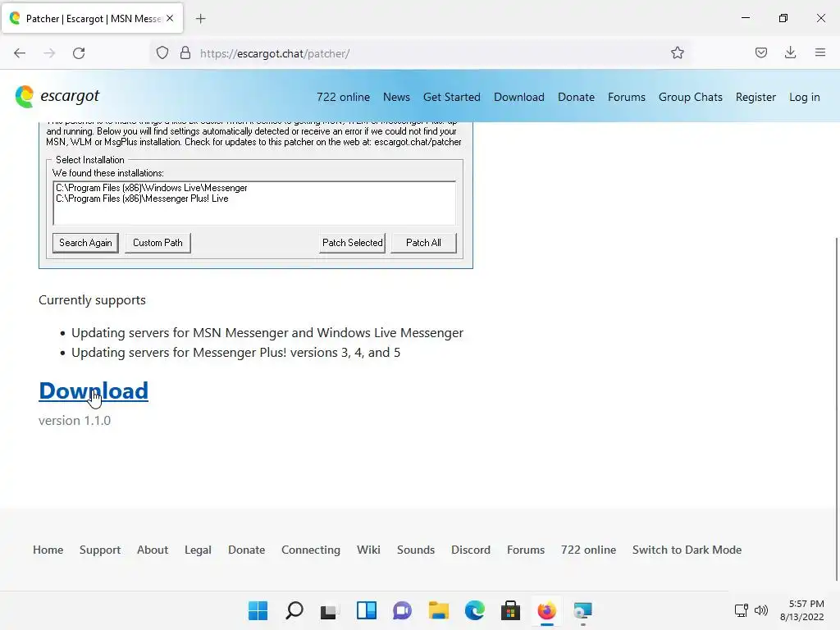The width and height of the screenshot is (840, 630).
Task: Open Chat app in the taskbar
Action: click(402, 610)
